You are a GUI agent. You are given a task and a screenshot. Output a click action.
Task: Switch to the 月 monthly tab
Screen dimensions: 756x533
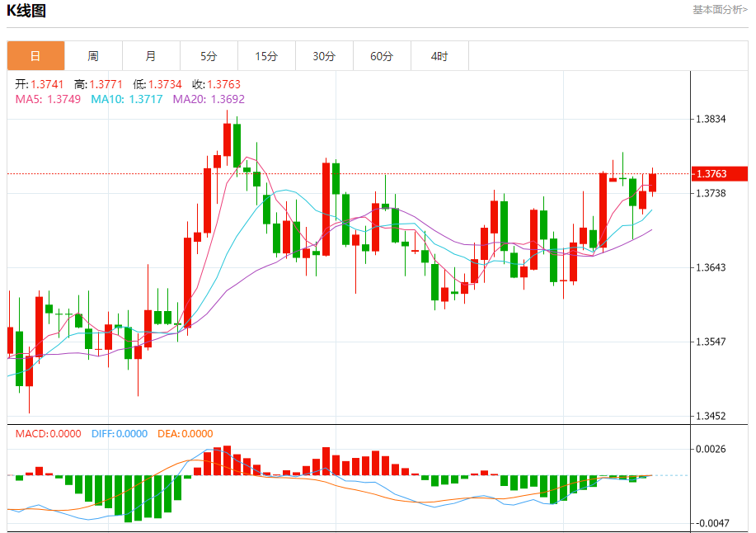click(152, 56)
